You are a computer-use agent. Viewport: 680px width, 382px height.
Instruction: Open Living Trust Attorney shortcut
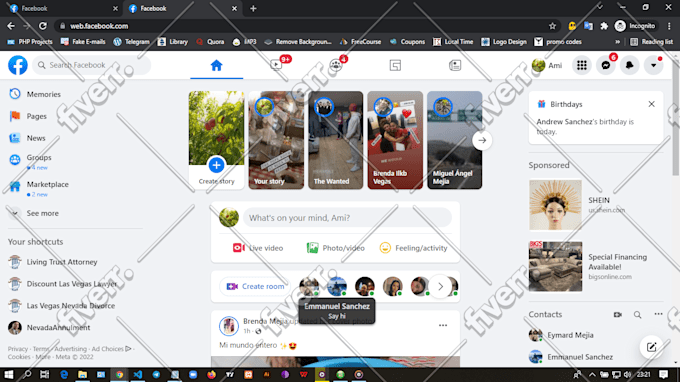[x=62, y=262]
